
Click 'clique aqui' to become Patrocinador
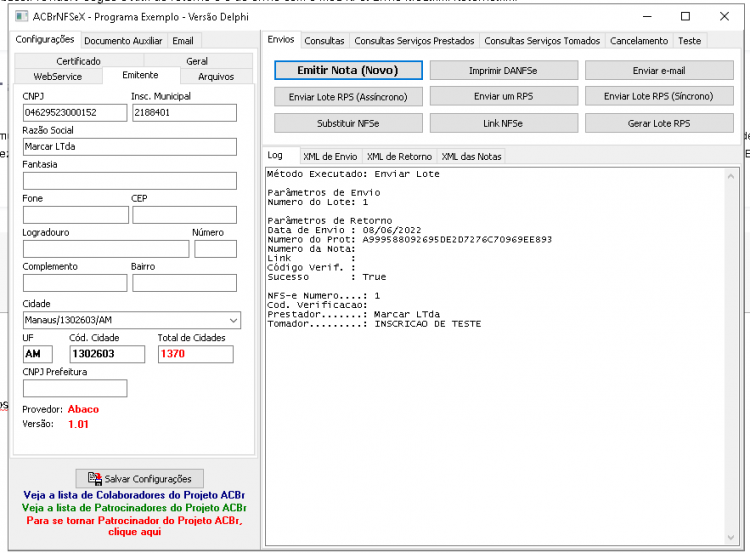tap(134, 531)
